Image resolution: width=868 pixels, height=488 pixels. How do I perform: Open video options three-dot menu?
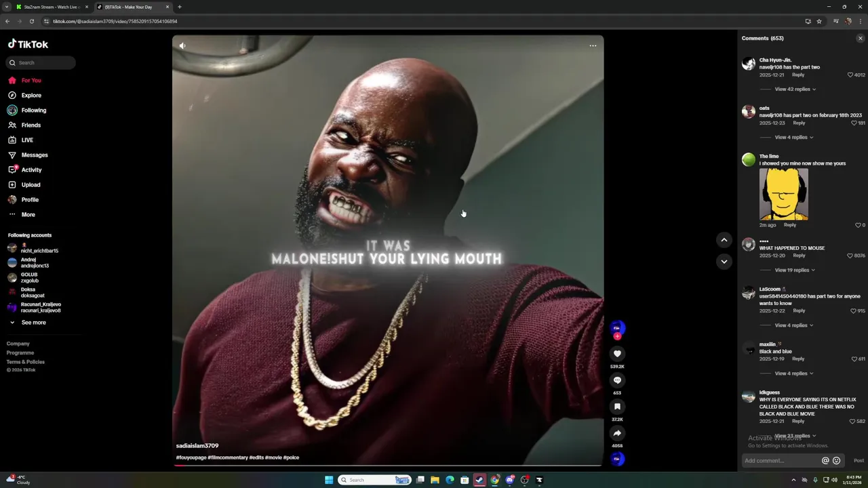coord(593,45)
